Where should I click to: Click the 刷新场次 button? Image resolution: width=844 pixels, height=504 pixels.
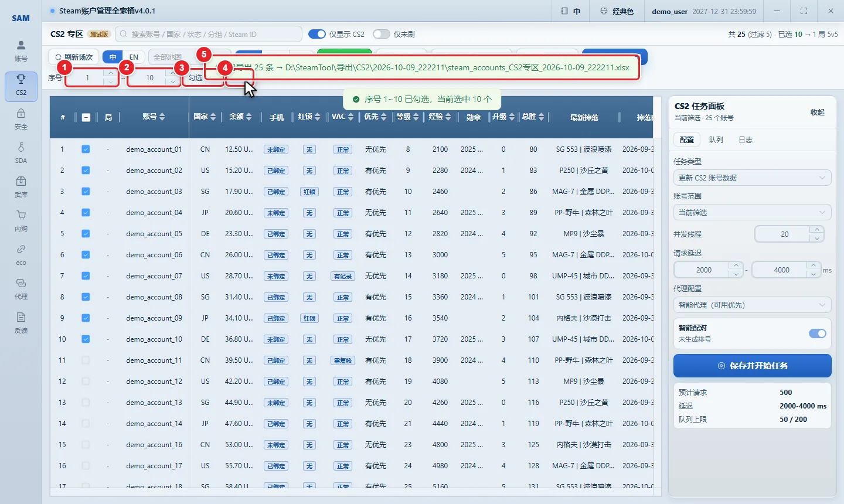74,57
